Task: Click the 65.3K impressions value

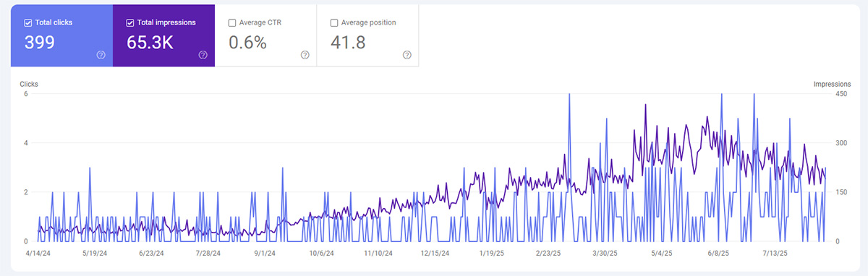Action: click(x=150, y=43)
